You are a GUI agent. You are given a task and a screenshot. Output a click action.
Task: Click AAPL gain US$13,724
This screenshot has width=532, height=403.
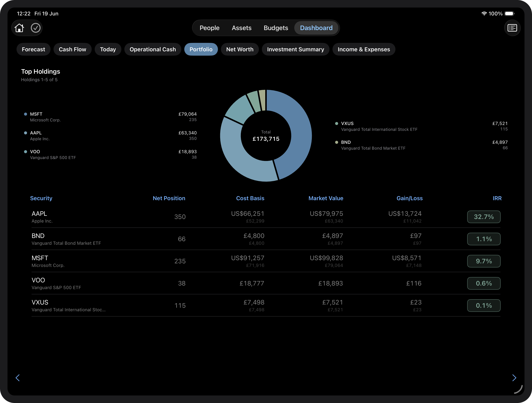[x=405, y=214]
